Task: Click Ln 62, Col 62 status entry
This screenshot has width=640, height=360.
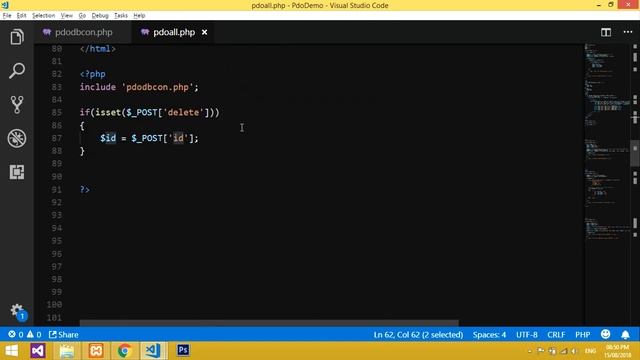Action: click(418, 335)
